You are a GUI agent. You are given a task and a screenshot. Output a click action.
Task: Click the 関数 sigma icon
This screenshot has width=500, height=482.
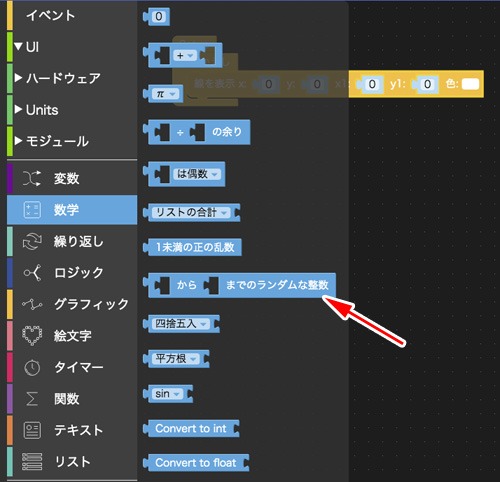32,399
